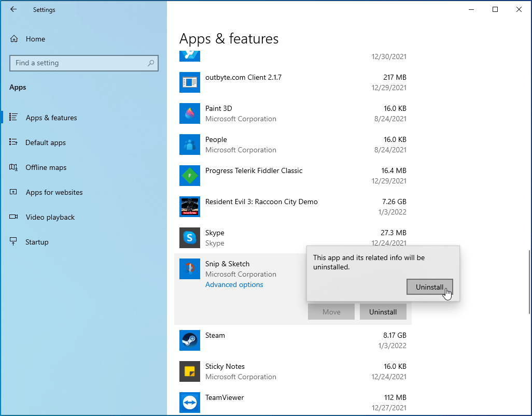532x416 pixels.
Task: Open the Startup settings page
Action: pos(37,242)
